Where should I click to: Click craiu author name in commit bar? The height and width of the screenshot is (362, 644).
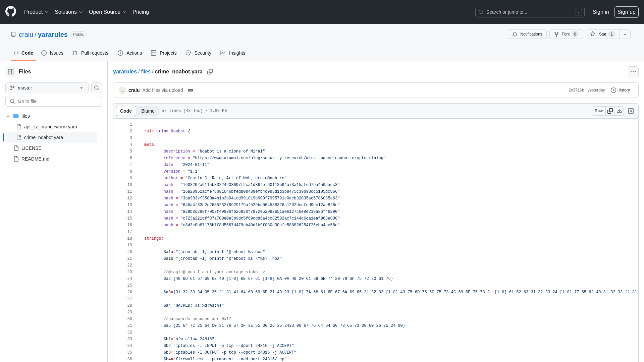pos(134,90)
